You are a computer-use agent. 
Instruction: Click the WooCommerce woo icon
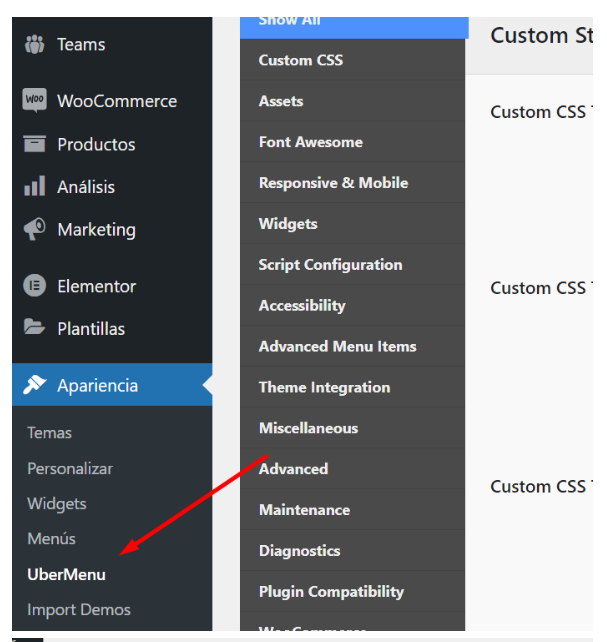(x=34, y=100)
